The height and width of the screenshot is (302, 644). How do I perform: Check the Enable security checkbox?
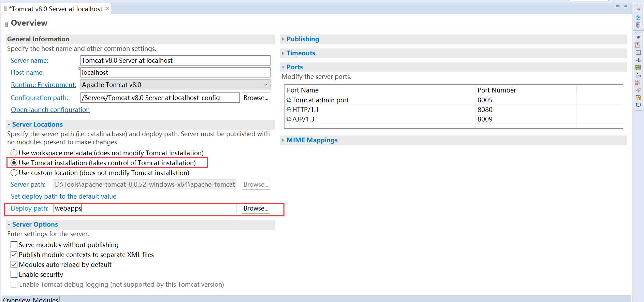(x=14, y=274)
